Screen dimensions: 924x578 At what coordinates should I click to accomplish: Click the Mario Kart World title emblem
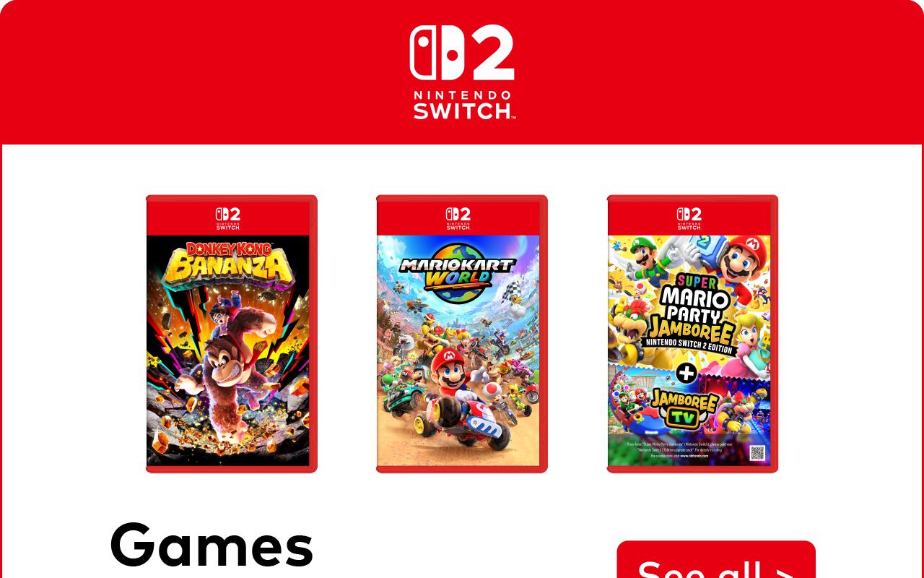coord(458,273)
